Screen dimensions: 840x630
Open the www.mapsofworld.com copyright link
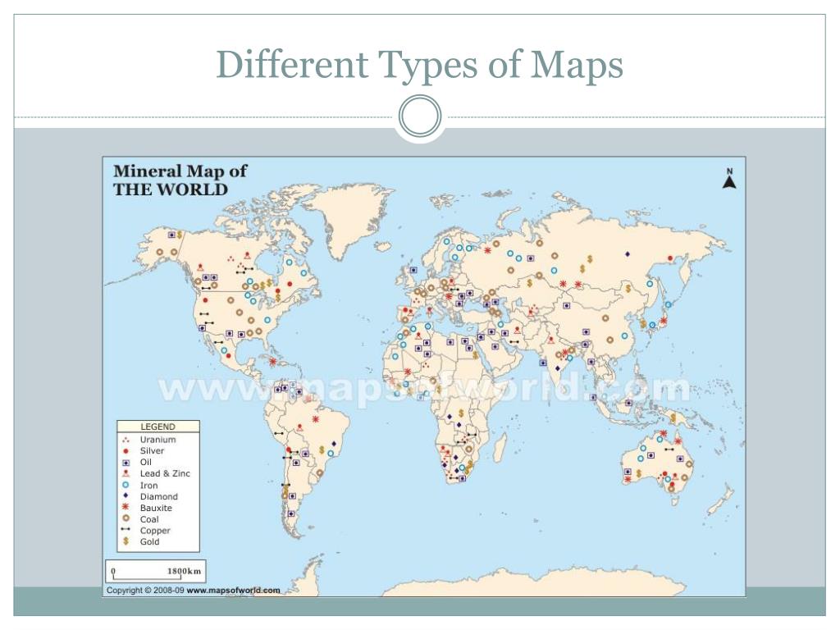tap(233, 591)
